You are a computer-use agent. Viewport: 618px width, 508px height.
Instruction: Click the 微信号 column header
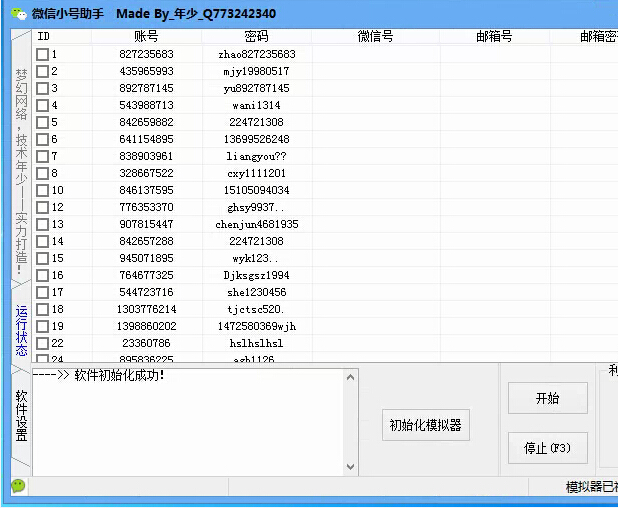(x=376, y=36)
